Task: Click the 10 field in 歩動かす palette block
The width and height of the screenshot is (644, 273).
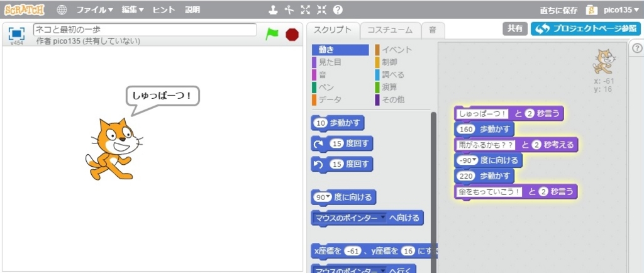Action: point(321,123)
